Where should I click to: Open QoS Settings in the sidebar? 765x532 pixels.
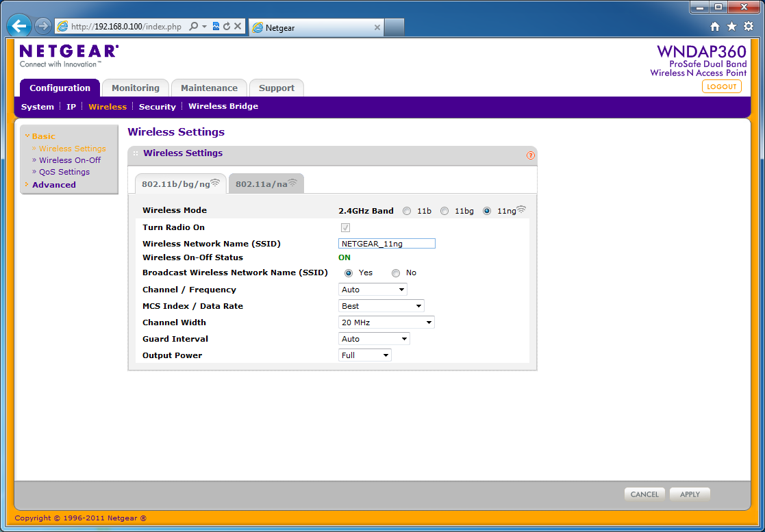(x=64, y=172)
